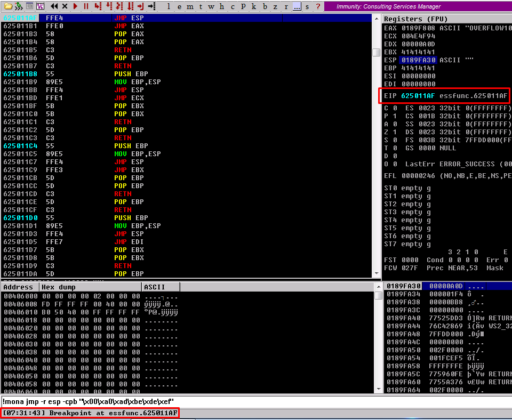Viewport: 512px width, 420px height.
Task: Select the EBX register value 41414141
Action: coord(418,52)
